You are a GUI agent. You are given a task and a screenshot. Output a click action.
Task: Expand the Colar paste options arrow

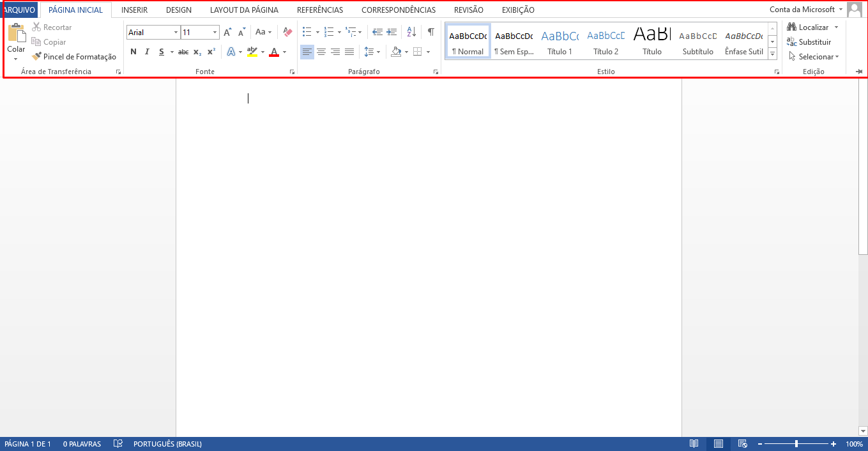coord(16,58)
